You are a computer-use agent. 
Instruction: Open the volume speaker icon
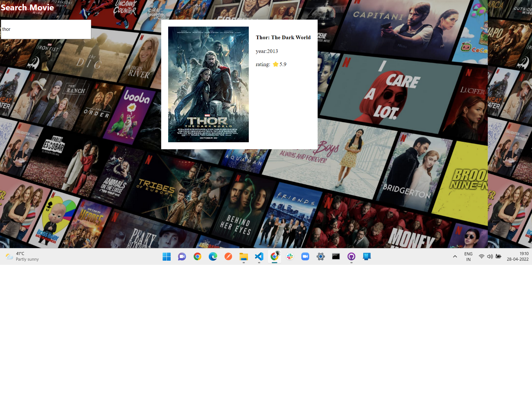pyautogui.click(x=490, y=256)
